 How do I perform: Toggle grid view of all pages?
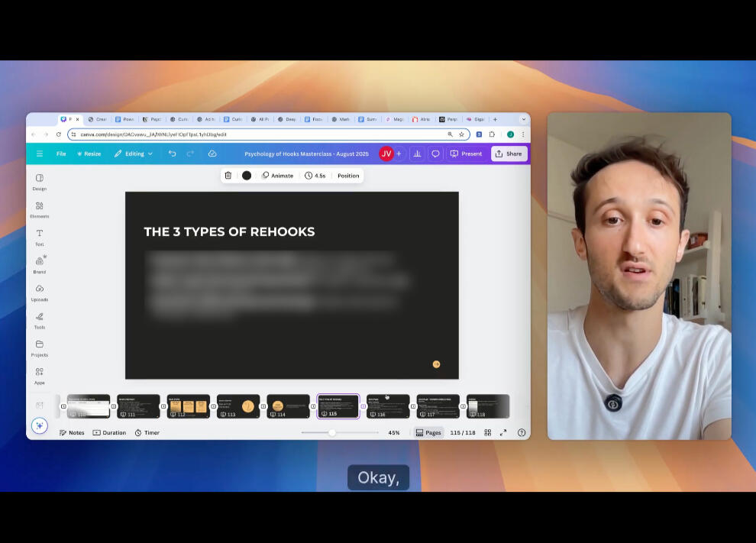point(487,433)
